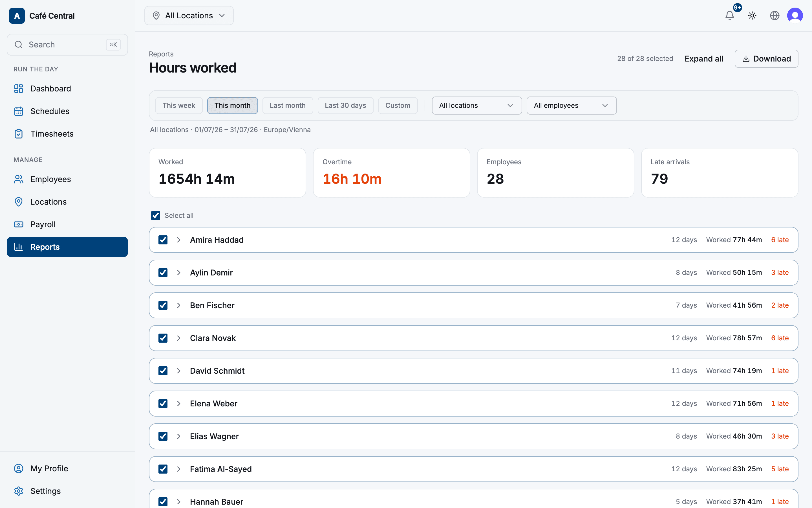The image size is (812, 508).
Task: Expand Aylin Demir's row chevron
Action: point(179,272)
